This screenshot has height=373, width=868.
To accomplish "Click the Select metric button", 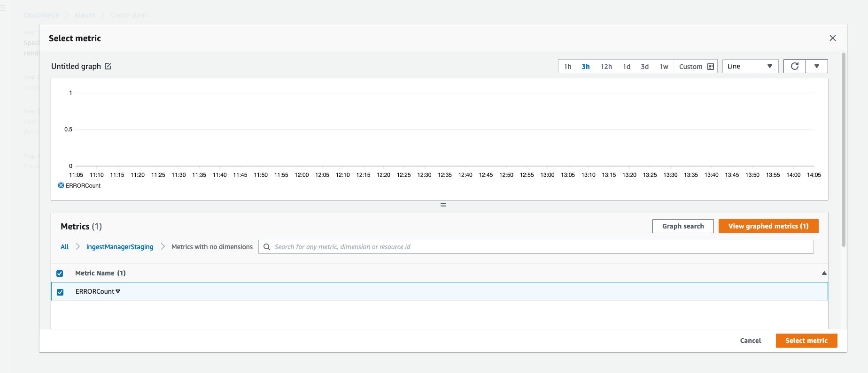I will tap(806, 341).
